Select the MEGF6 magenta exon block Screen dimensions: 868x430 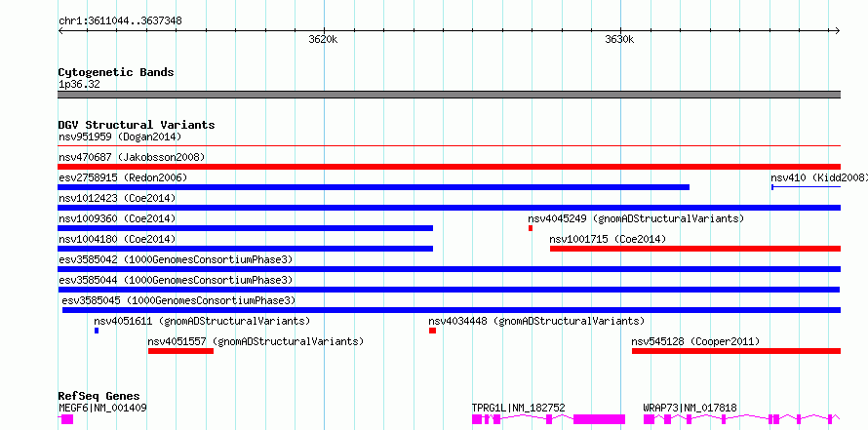[x=67, y=419]
